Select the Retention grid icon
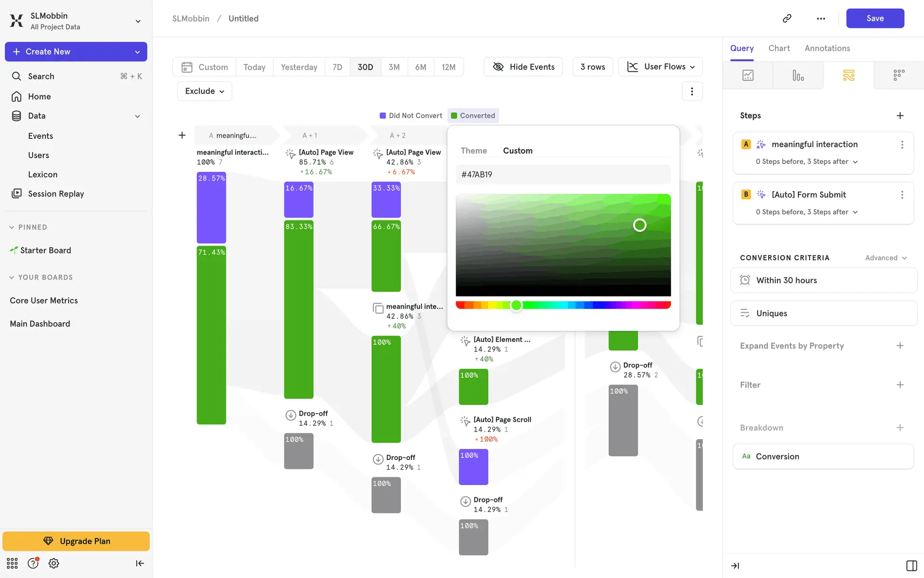 [x=898, y=76]
